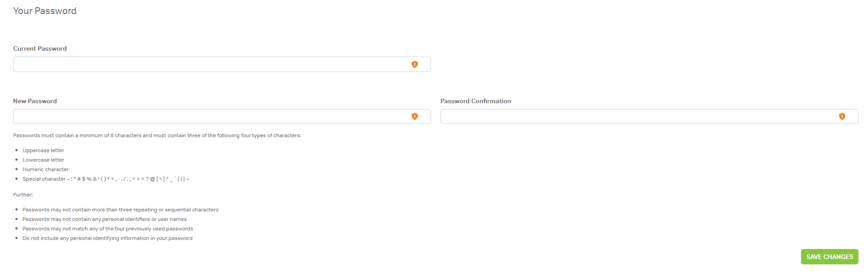Click the repeating or sequential characters rule

(120, 210)
